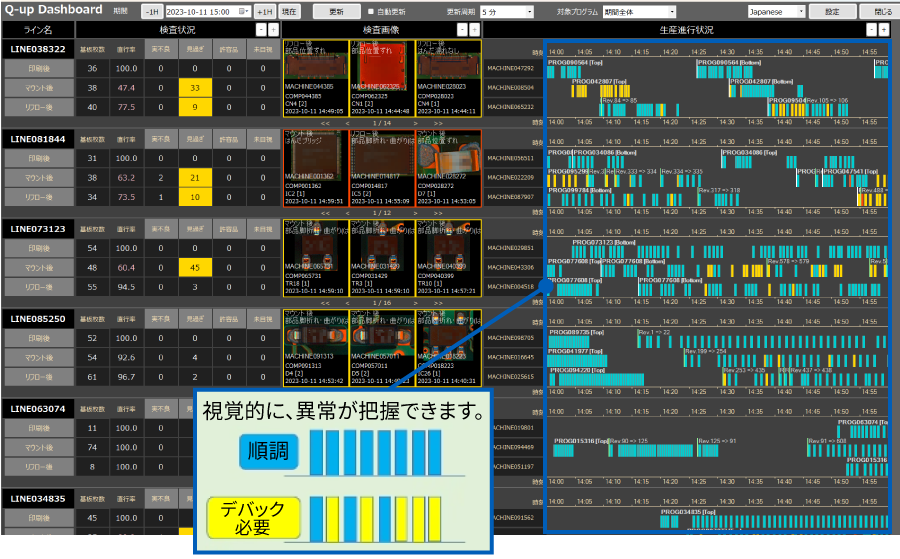Image resolution: width=900 pixels, height=559 pixels.
Task: Collapse the 検査状況 panel with its minus icon
Action: (x=261, y=30)
